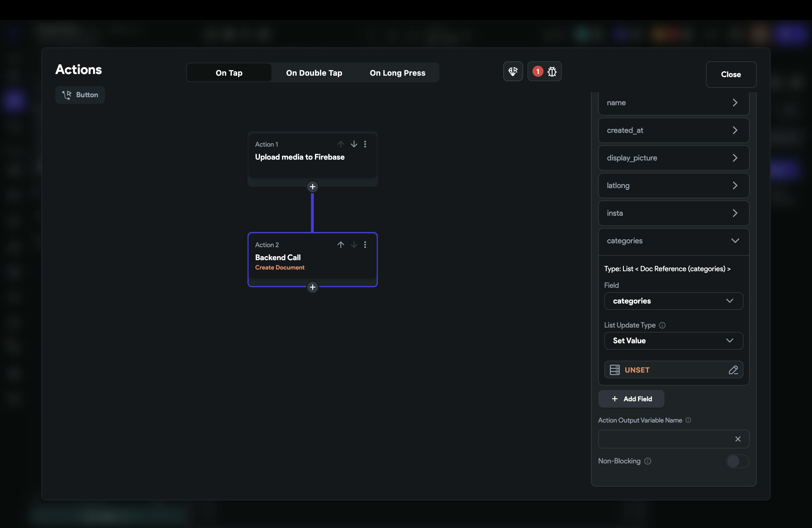Move Action 2 down with arrow
The width and height of the screenshot is (812, 528).
(354, 245)
